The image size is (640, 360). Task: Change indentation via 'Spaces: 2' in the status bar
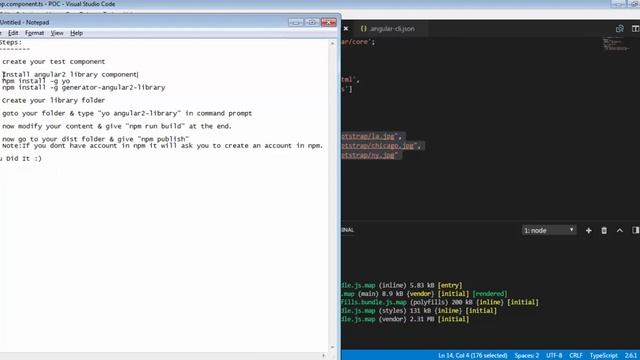[527, 356]
